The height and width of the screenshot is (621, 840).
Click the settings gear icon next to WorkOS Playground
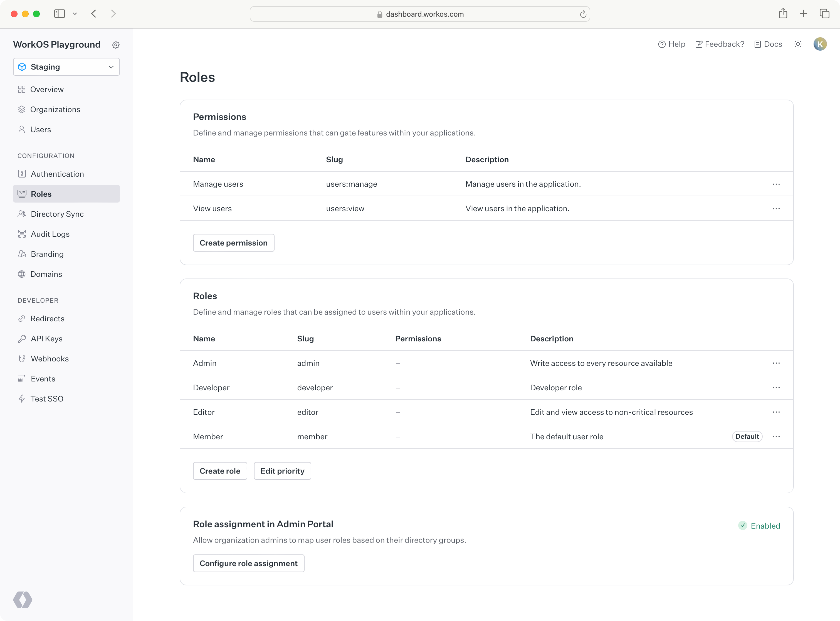(x=116, y=44)
